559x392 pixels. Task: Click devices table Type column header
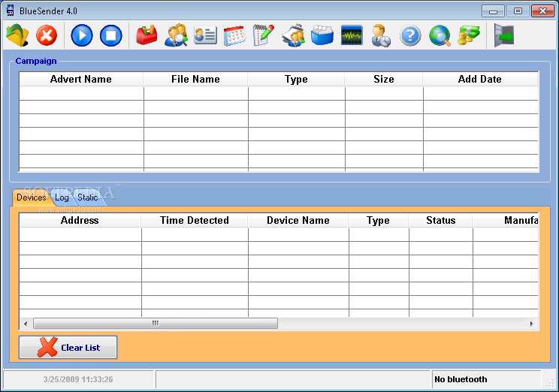click(378, 220)
